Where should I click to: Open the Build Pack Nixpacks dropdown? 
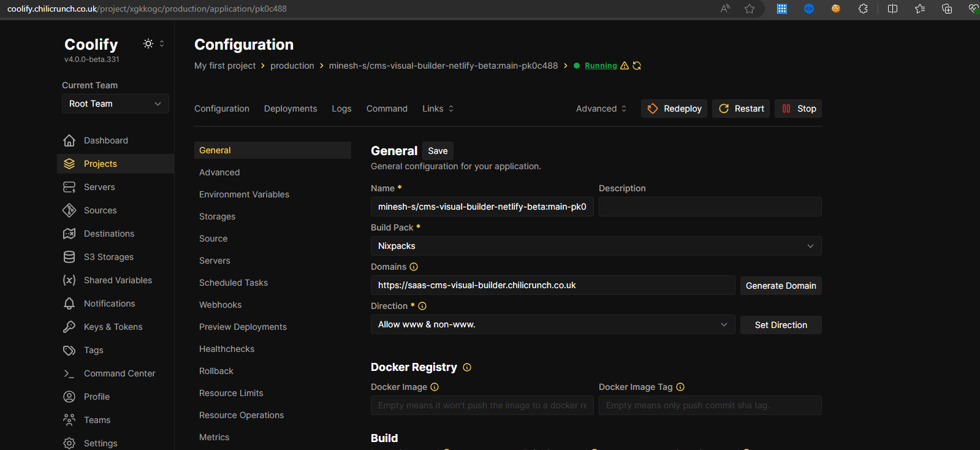coord(596,246)
